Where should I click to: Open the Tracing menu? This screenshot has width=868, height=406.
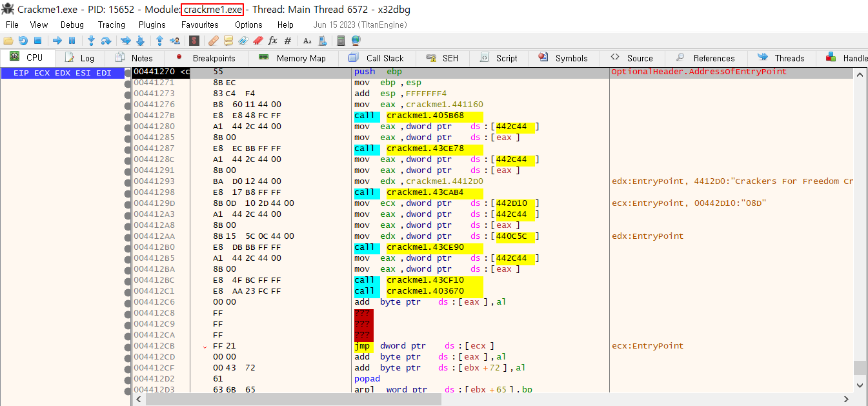click(x=112, y=25)
